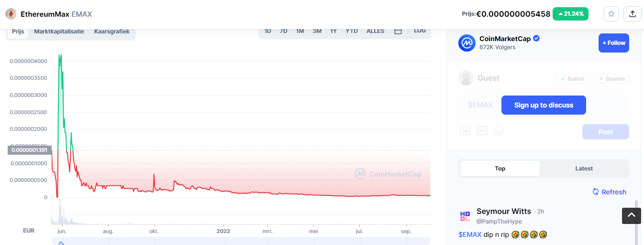Viewport: 644px width, 245px height.
Task: Click the EthereumMax coin logo icon
Action: tap(11, 14)
